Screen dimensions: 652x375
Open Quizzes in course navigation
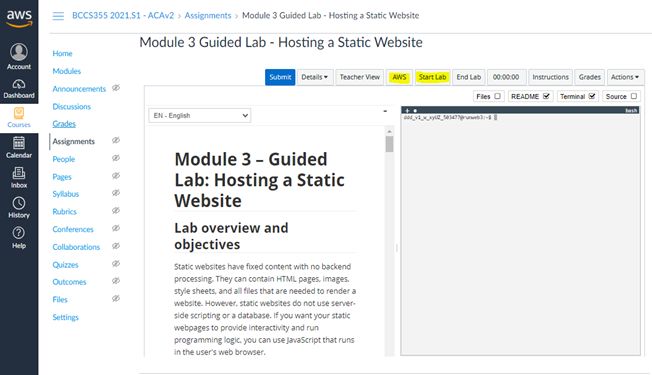tap(65, 264)
